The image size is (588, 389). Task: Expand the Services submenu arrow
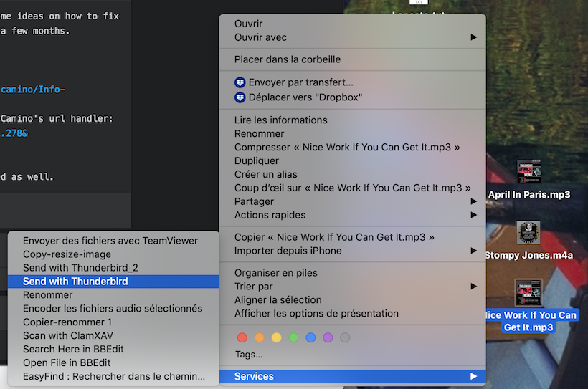(x=473, y=376)
